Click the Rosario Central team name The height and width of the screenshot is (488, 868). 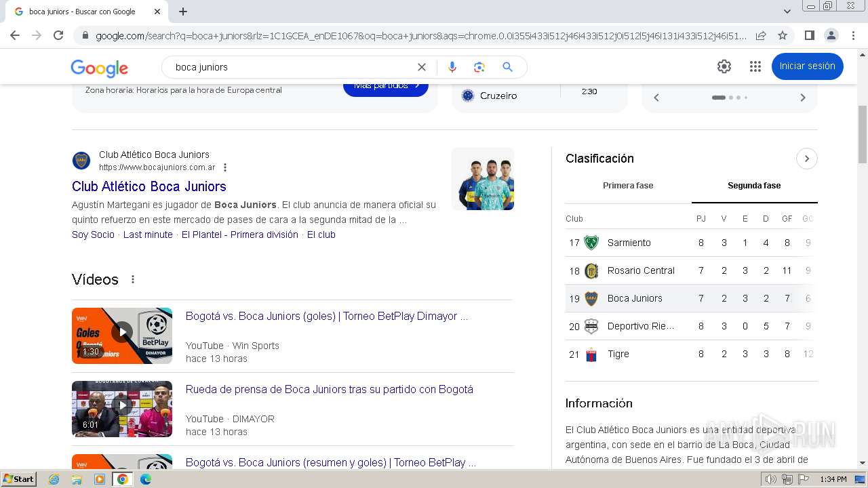[x=641, y=270]
